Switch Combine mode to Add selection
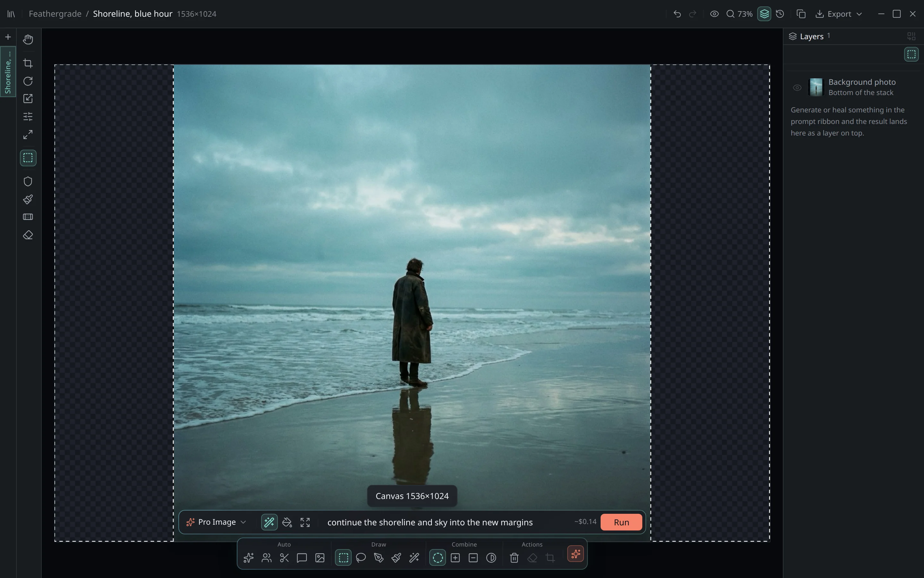 (455, 558)
